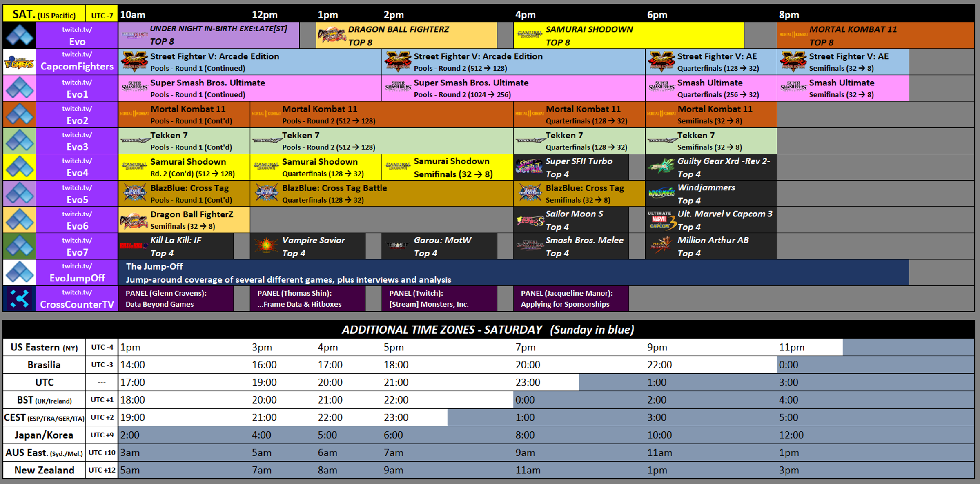Click the 23:00 cell in the UTC row
The width and height of the screenshot is (980, 484).
pyautogui.click(x=528, y=382)
